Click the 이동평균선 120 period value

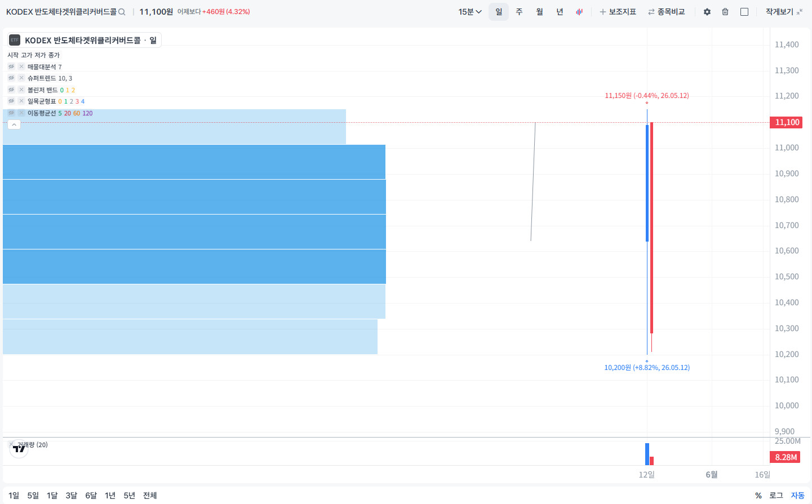pos(87,113)
